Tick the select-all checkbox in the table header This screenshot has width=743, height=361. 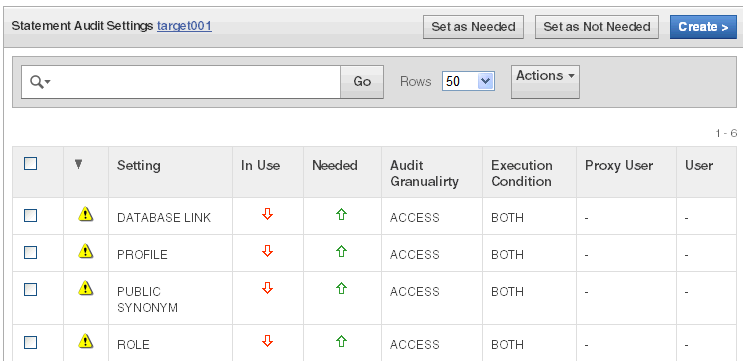[x=31, y=164]
